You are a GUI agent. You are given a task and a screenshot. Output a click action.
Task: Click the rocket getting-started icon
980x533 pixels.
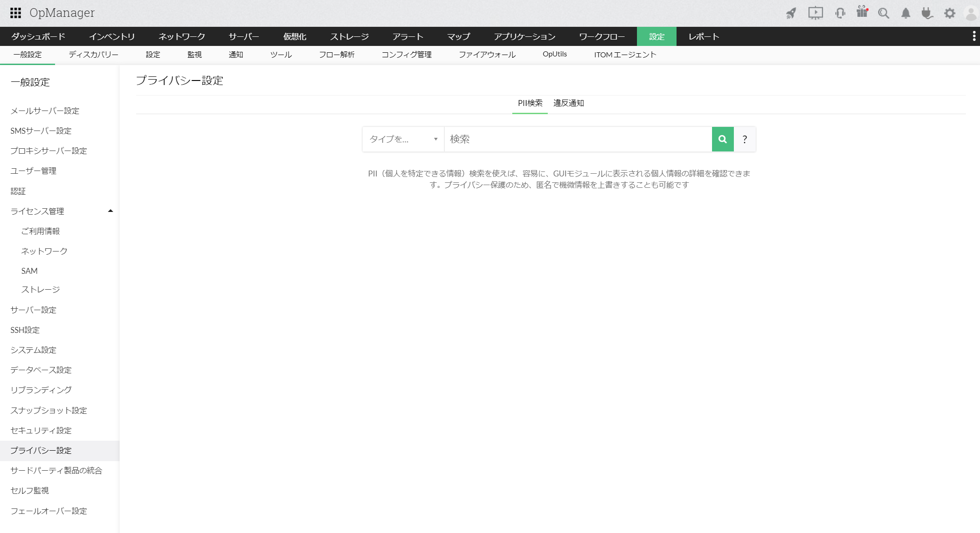791,13
